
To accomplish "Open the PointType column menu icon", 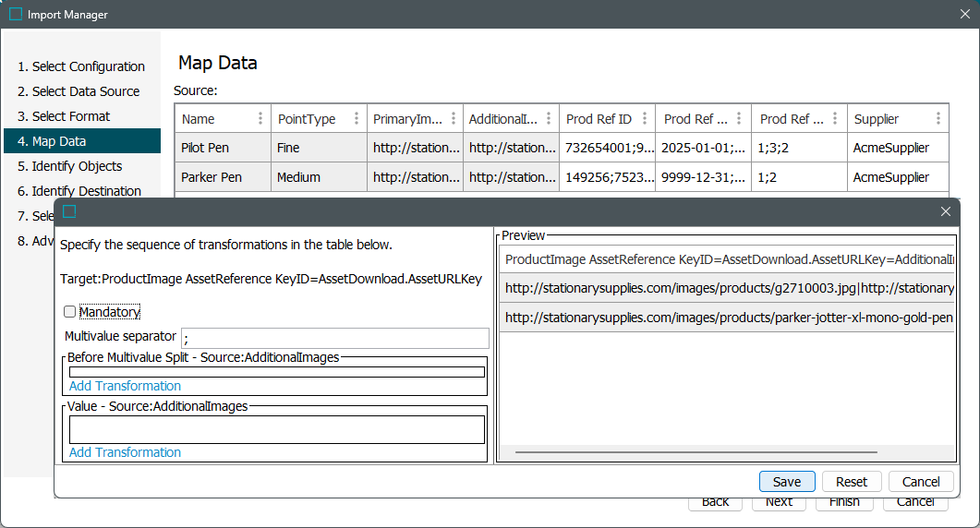I will pyautogui.click(x=356, y=119).
